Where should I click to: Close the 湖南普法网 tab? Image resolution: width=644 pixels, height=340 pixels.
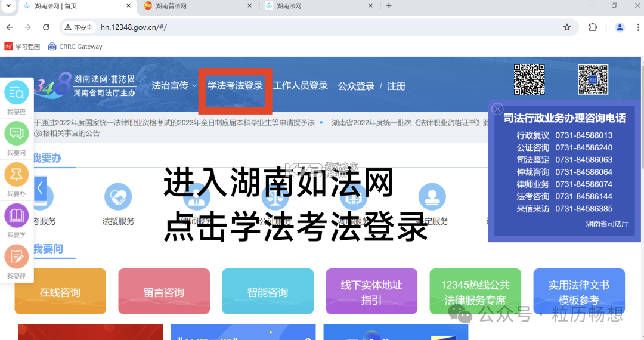pos(249,6)
